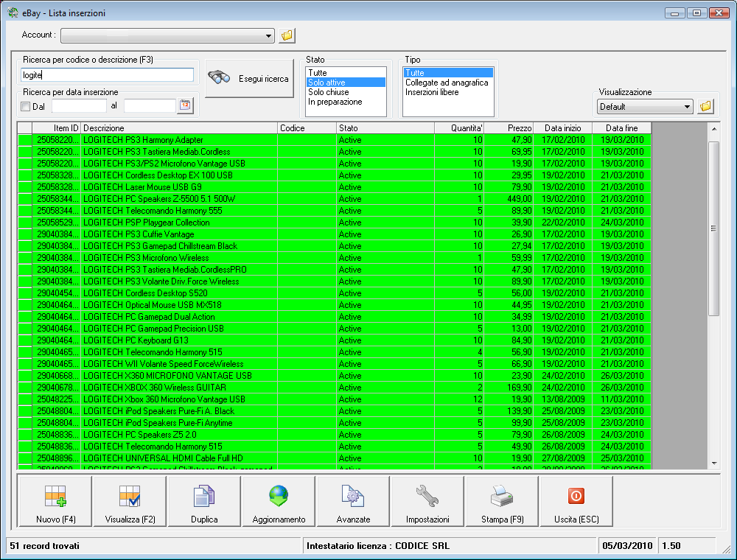
Task: Click the list scrollbar up arrow
Action: 714,129
